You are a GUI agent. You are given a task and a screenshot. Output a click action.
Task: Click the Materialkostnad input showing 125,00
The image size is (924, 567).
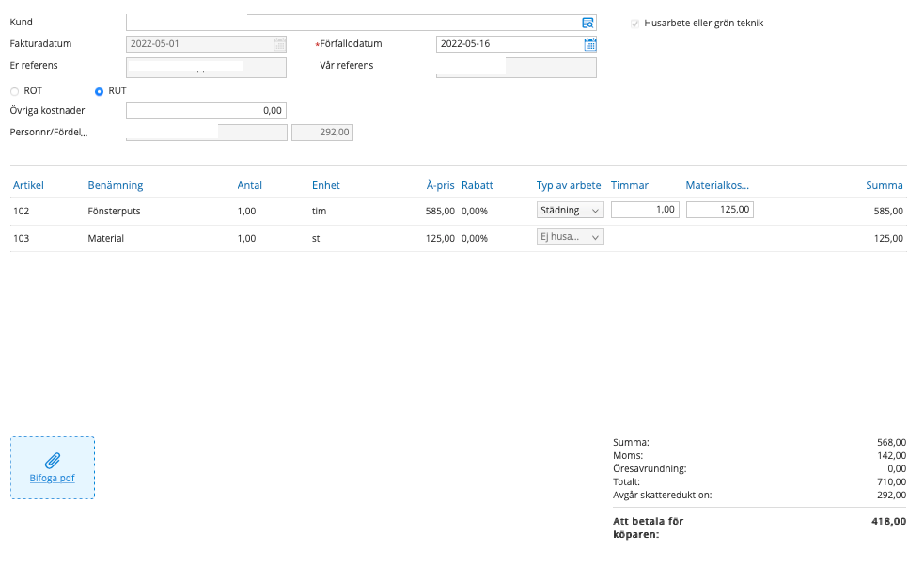(x=719, y=211)
